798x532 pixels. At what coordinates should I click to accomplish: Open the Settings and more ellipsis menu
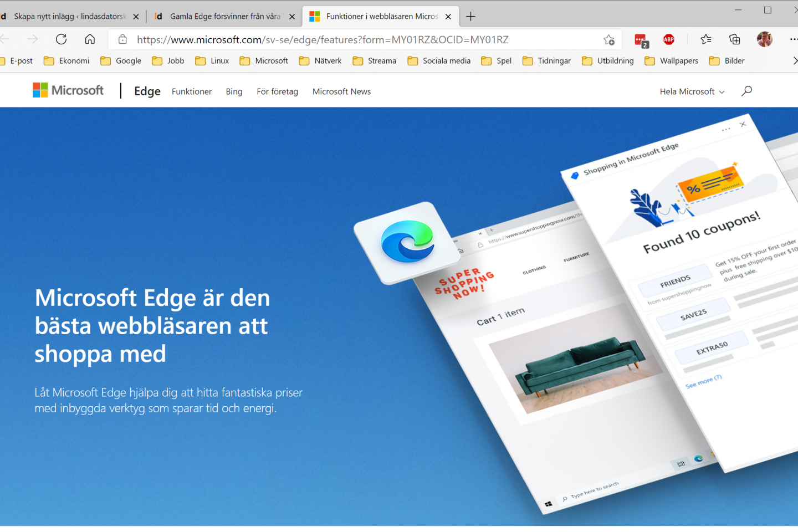(793, 39)
